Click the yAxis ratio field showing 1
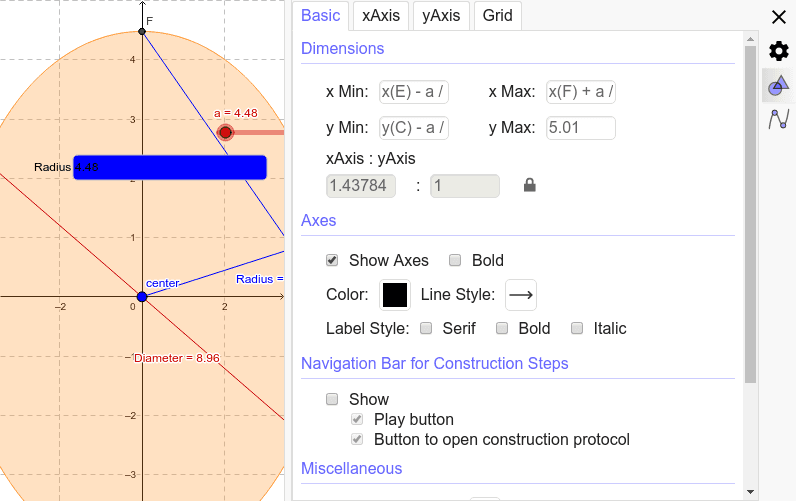Image resolution: width=798 pixels, height=503 pixels. (x=465, y=186)
